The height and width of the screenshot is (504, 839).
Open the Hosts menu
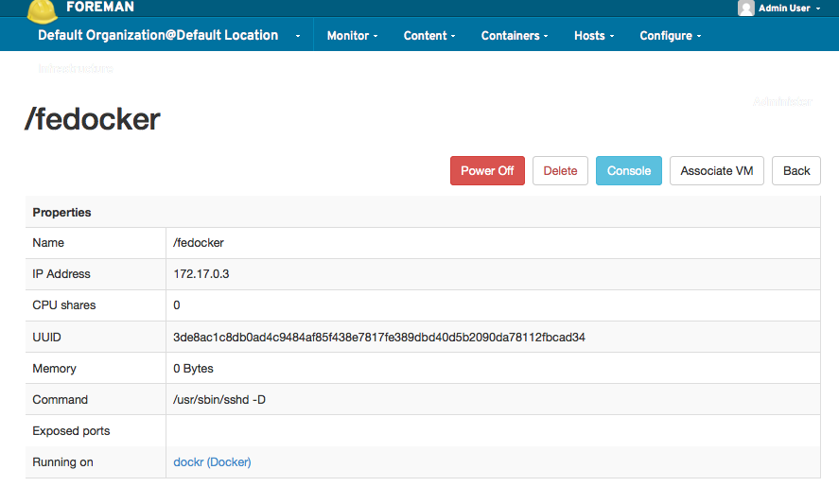pos(594,35)
